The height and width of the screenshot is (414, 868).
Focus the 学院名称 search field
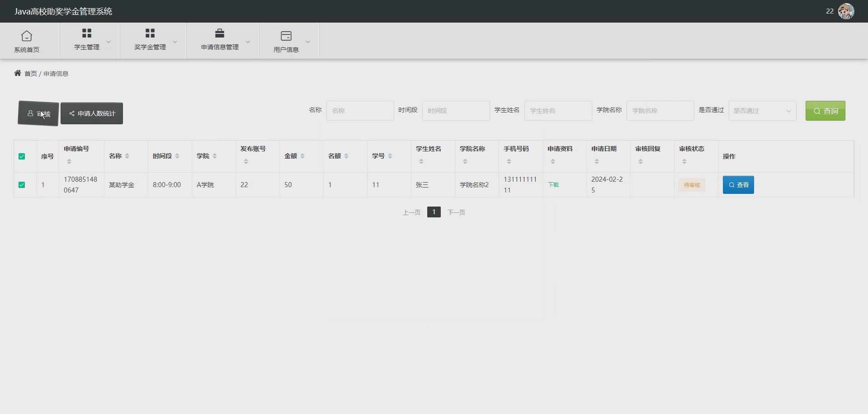660,111
